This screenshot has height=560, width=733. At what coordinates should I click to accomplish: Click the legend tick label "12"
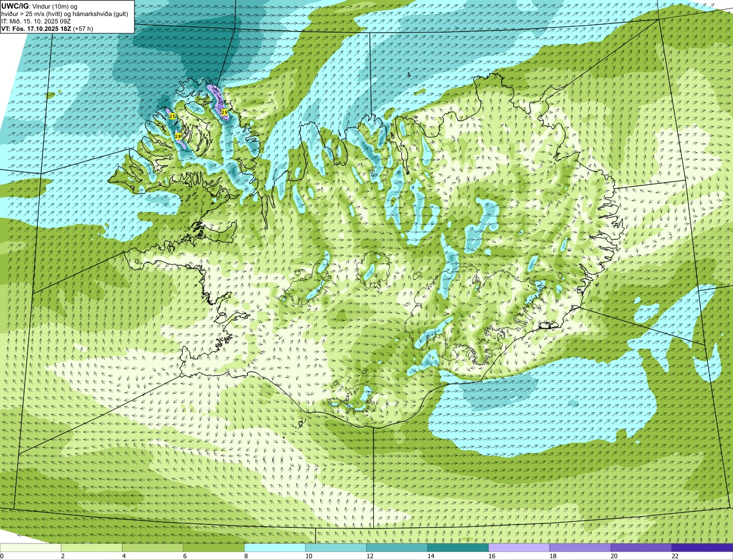(370, 556)
